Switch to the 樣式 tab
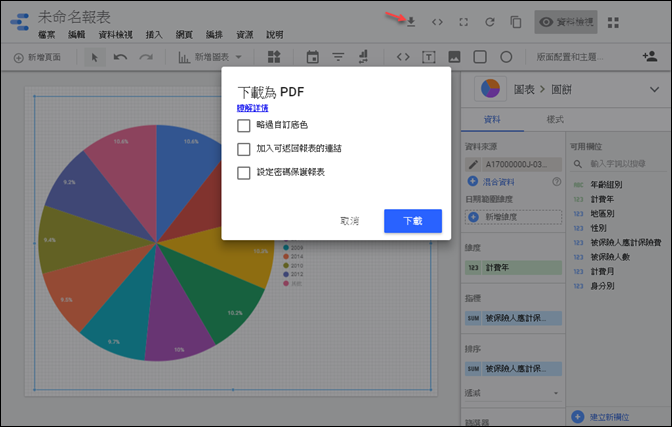Viewport: 672px width, 427px height. click(555, 120)
